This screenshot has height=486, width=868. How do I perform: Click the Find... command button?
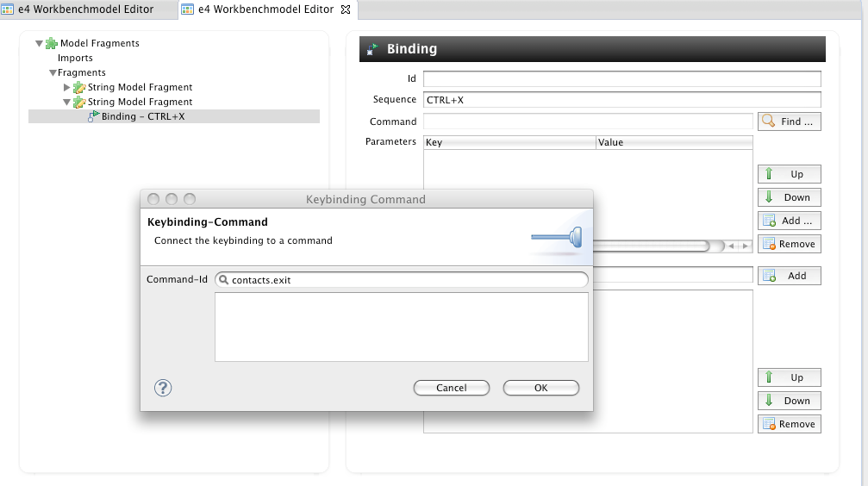pyautogui.click(x=789, y=121)
